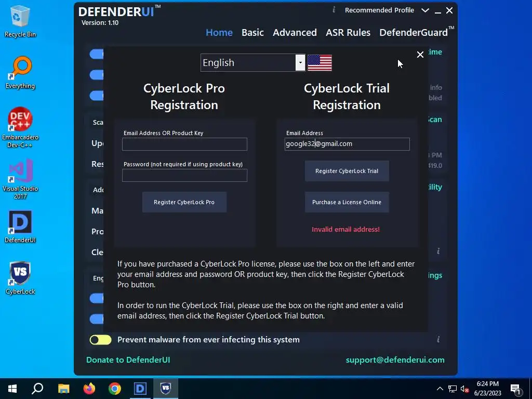Focus the Pro registration Password field
Image resolution: width=532 pixels, height=399 pixels.
click(184, 176)
